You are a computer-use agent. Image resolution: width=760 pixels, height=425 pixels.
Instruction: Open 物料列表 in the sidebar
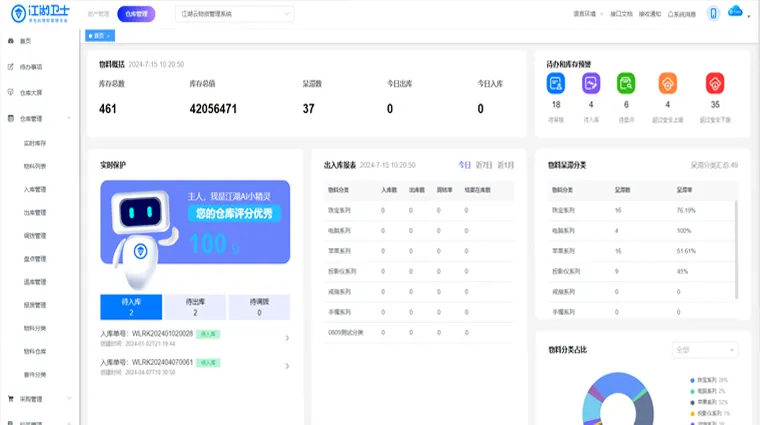pos(35,166)
